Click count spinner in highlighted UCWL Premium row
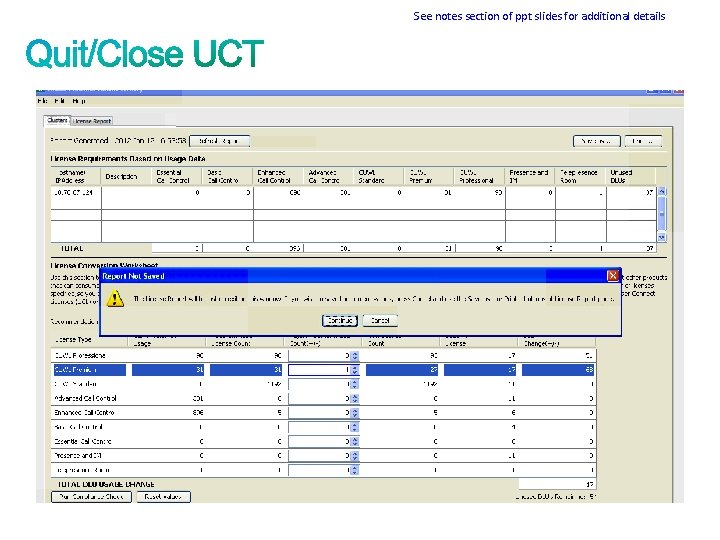Screen dimensions: 720x540 click(x=354, y=370)
